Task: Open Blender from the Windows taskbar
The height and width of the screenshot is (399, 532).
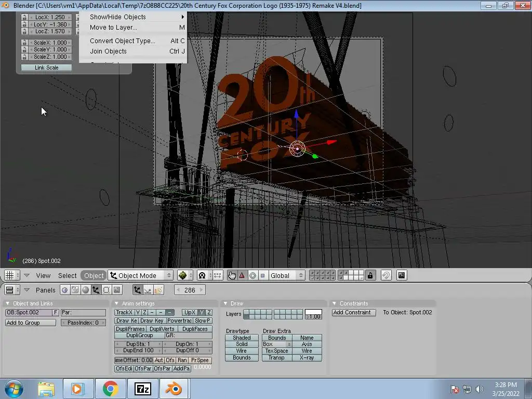Action: pyautogui.click(x=174, y=389)
